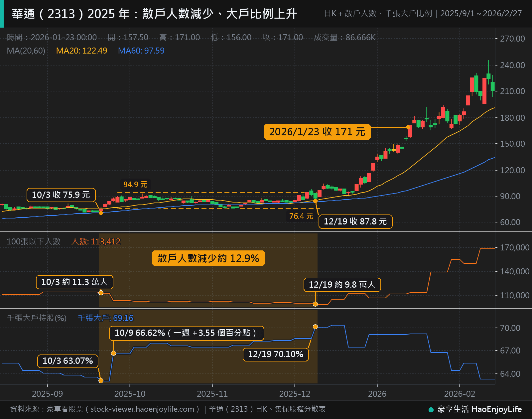Click the 2026 time axis label

tap(377, 394)
